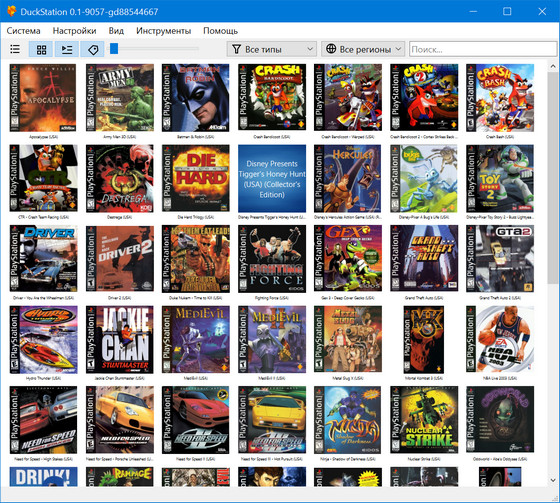
Task: Click the 'Nuclear Strike (USA)' title label
Action: tap(424, 459)
